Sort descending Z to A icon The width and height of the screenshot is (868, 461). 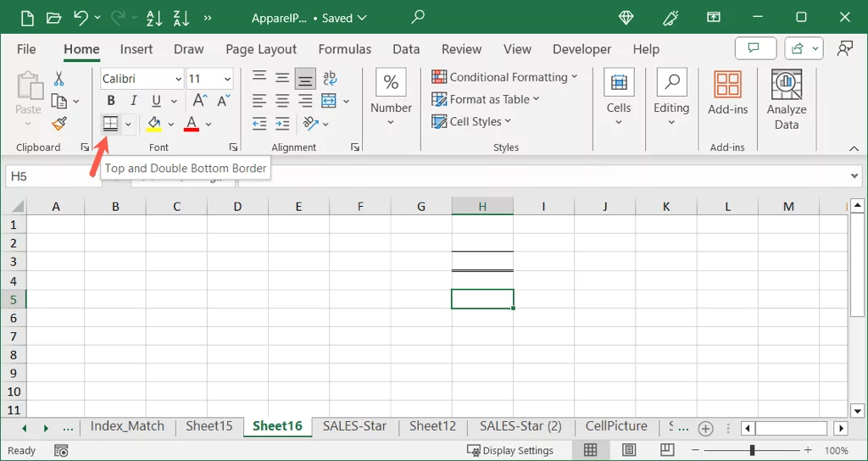tap(181, 18)
